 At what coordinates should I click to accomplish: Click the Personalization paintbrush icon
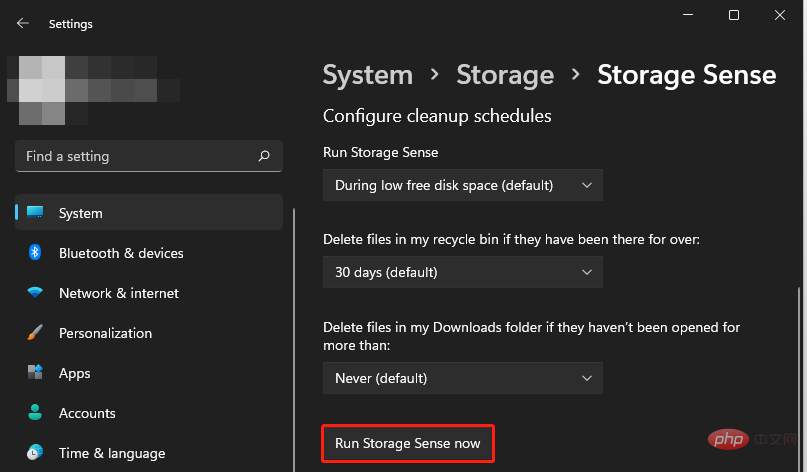pos(36,333)
